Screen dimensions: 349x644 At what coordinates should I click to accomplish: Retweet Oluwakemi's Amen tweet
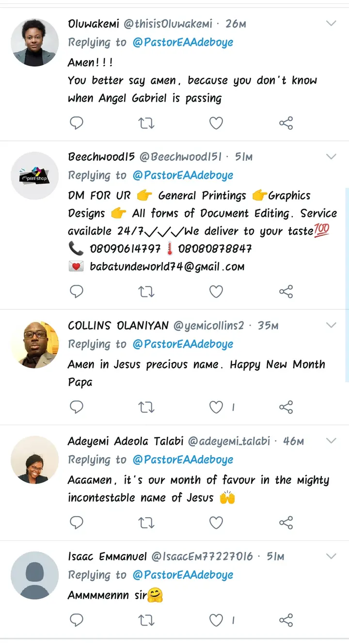click(146, 123)
